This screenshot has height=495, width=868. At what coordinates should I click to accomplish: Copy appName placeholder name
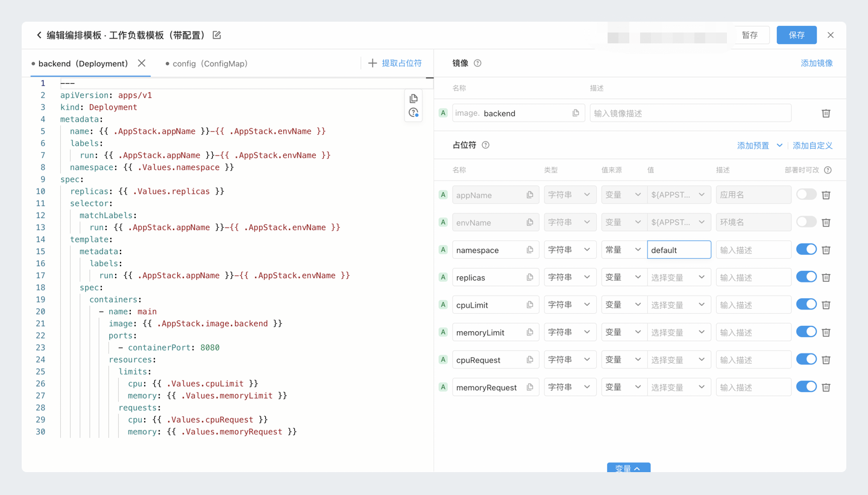coord(530,195)
